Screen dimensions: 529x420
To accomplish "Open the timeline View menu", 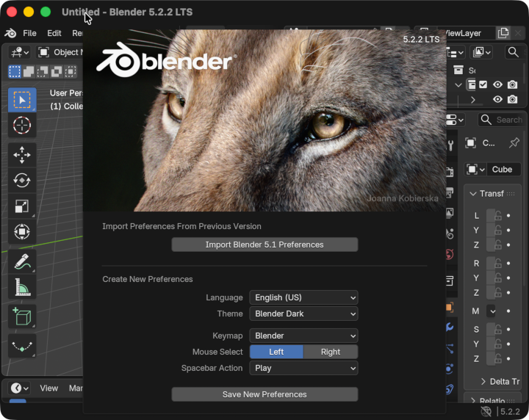I will pos(49,388).
